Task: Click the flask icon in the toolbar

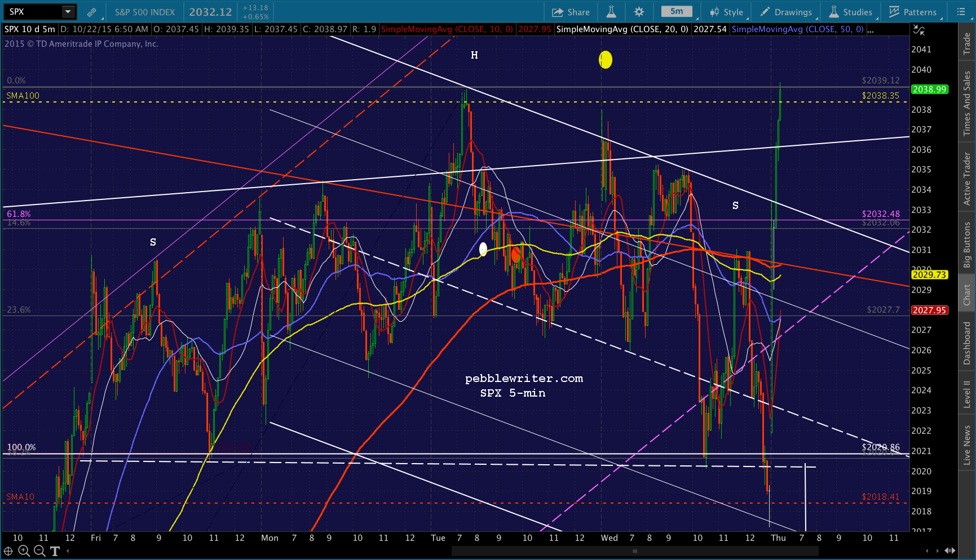Action: [611, 12]
